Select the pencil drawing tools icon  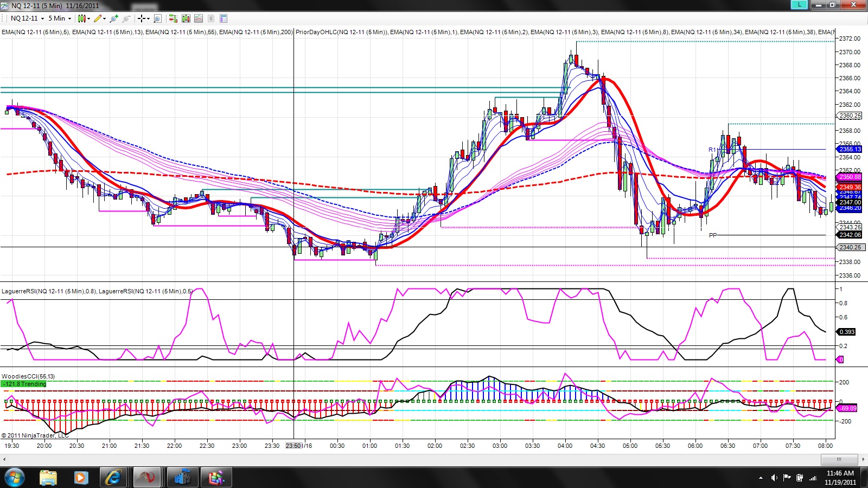point(98,18)
